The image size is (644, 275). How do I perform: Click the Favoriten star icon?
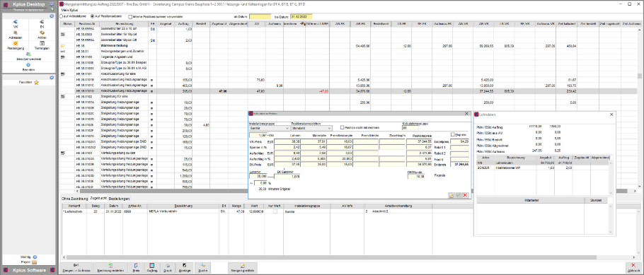coord(36,83)
